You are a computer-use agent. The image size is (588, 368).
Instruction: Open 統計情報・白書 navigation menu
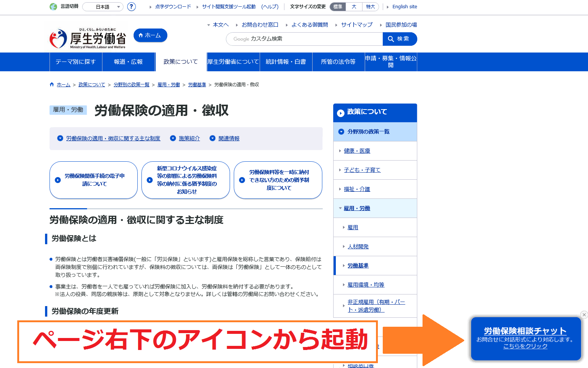click(286, 62)
